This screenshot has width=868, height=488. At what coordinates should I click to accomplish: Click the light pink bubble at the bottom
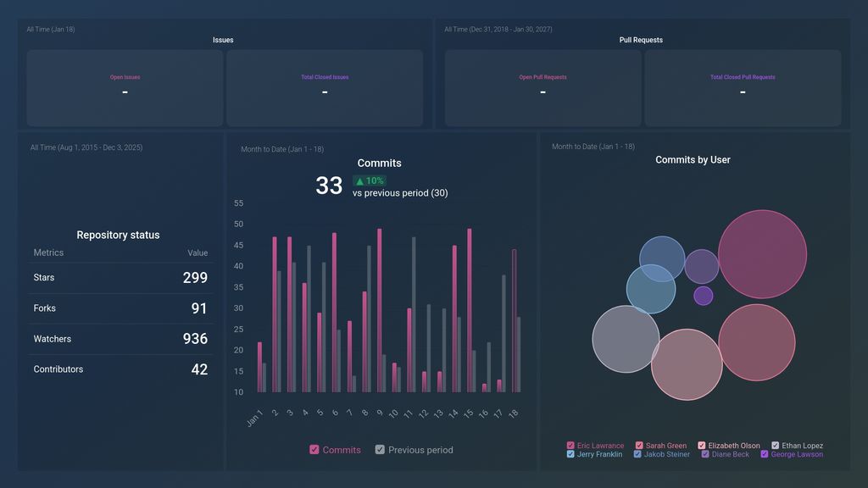point(687,364)
